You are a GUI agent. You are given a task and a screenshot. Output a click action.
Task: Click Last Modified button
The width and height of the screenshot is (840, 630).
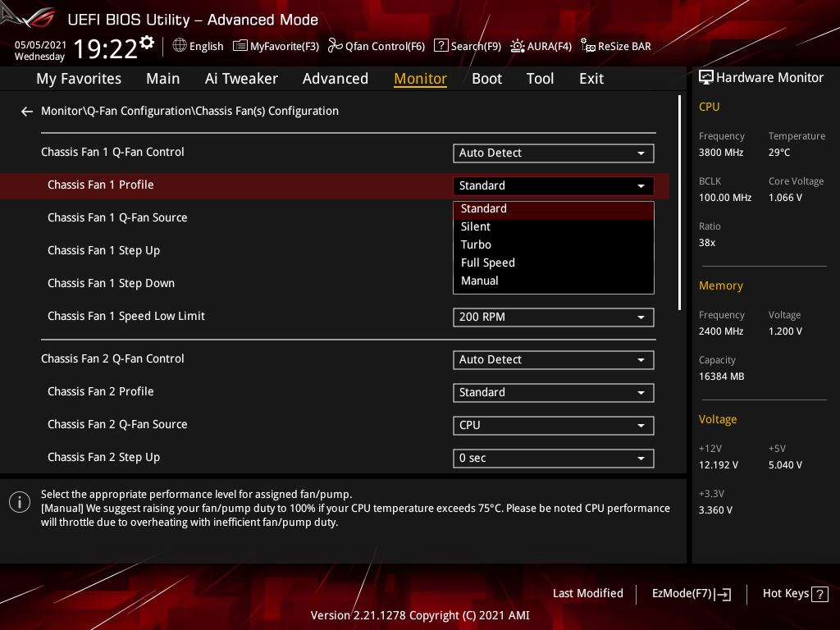coord(588,594)
